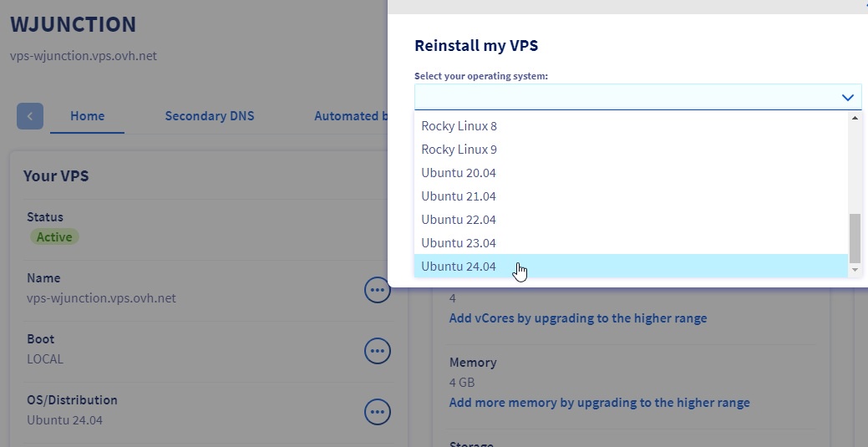Choose the Ubuntu 22.04 option
Screen dimensions: 868x447
pos(459,220)
